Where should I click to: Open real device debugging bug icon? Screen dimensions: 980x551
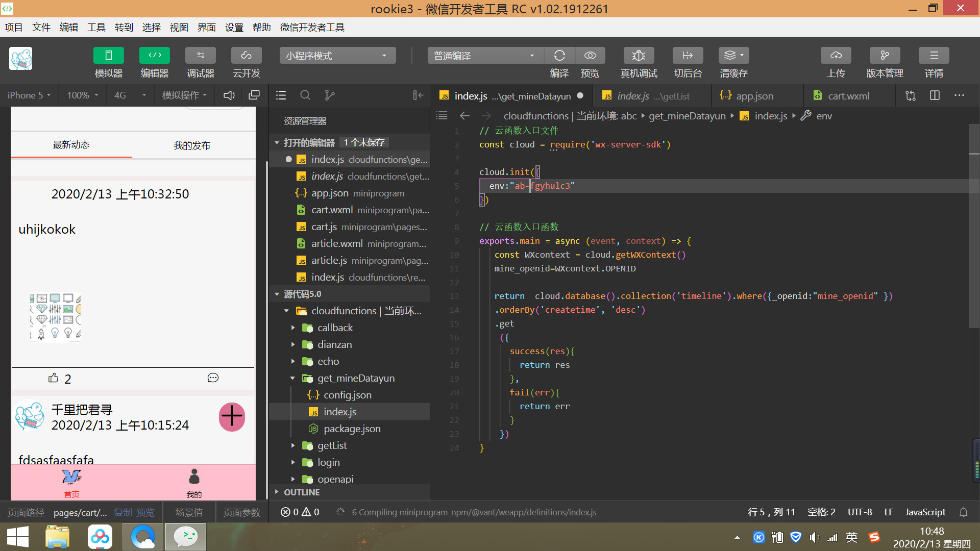(x=639, y=56)
